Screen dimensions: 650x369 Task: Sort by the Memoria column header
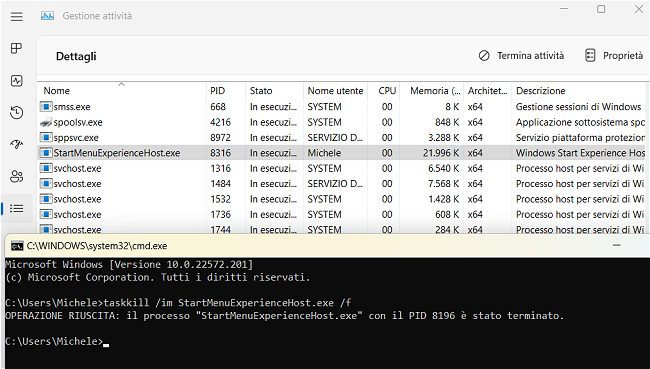(x=432, y=90)
